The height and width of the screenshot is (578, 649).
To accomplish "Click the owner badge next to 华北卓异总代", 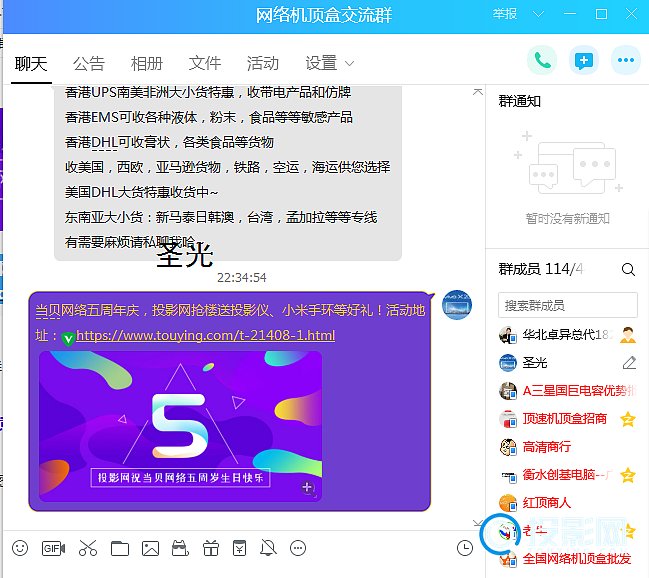I will click(x=628, y=335).
